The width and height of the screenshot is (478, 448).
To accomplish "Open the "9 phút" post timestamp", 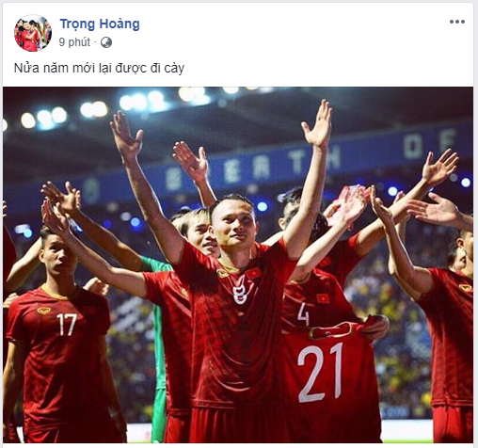I will coord(74,42).
